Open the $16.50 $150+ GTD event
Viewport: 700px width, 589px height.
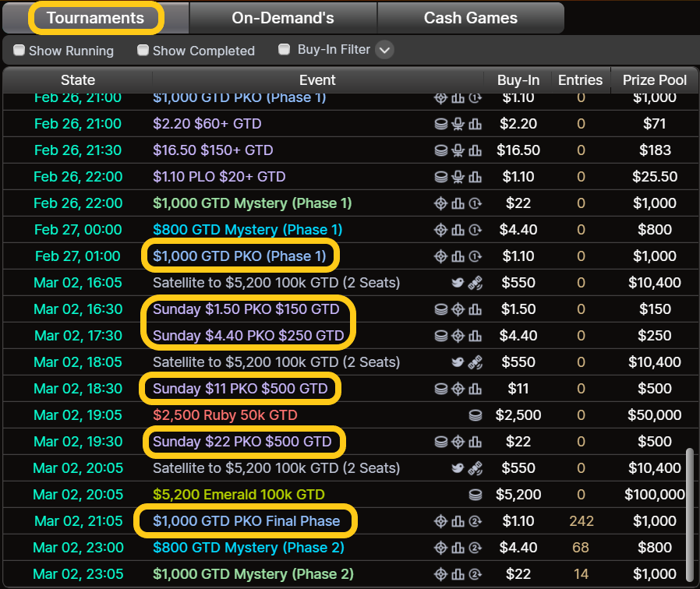coord(213,150)
